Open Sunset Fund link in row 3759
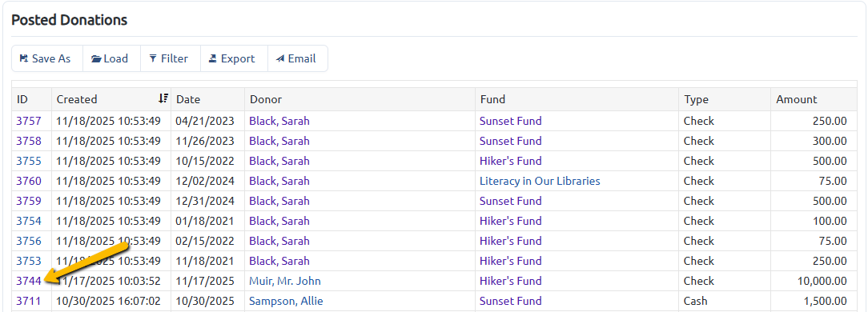Image resolution: width=868 pixels, height=312 pixels. [510, 201]
